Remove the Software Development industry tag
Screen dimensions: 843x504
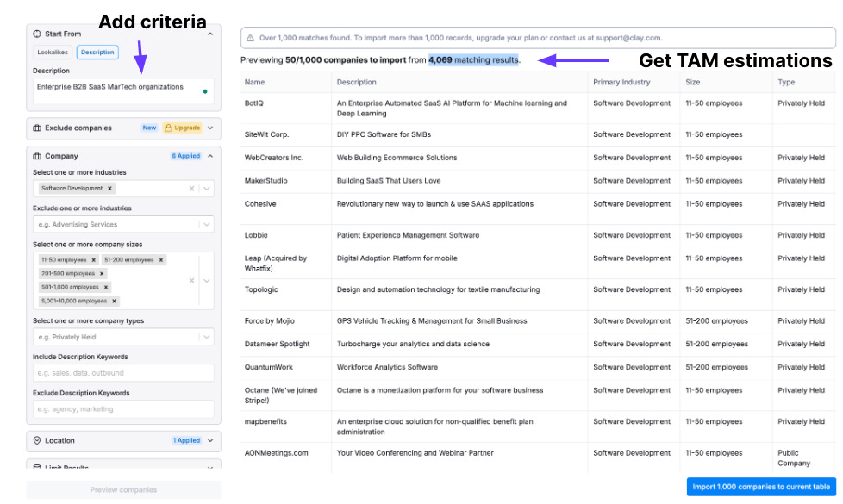pyautogui.click(x=109, y=189)
